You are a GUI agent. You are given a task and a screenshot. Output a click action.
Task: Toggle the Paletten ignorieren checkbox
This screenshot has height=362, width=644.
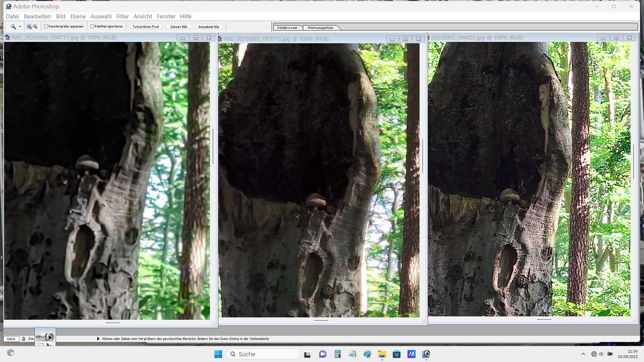tap(92, 26)
